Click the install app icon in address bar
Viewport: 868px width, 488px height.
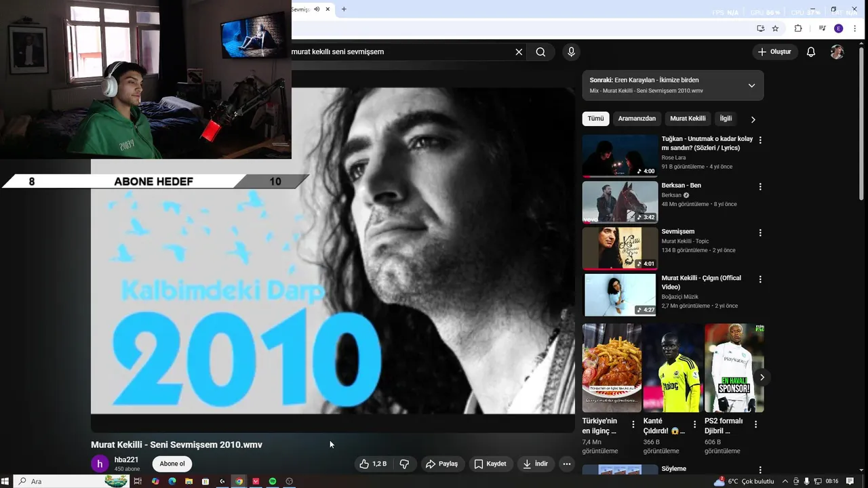tap(760, 28)
